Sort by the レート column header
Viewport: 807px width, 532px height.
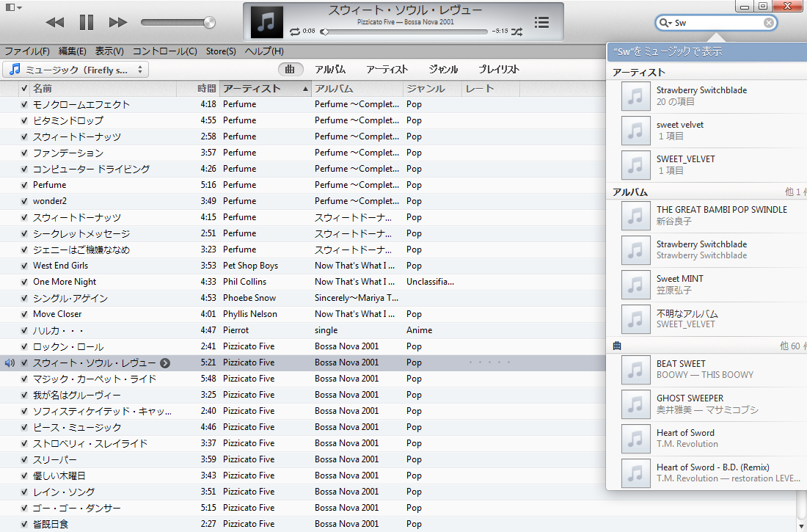[491, 89]
